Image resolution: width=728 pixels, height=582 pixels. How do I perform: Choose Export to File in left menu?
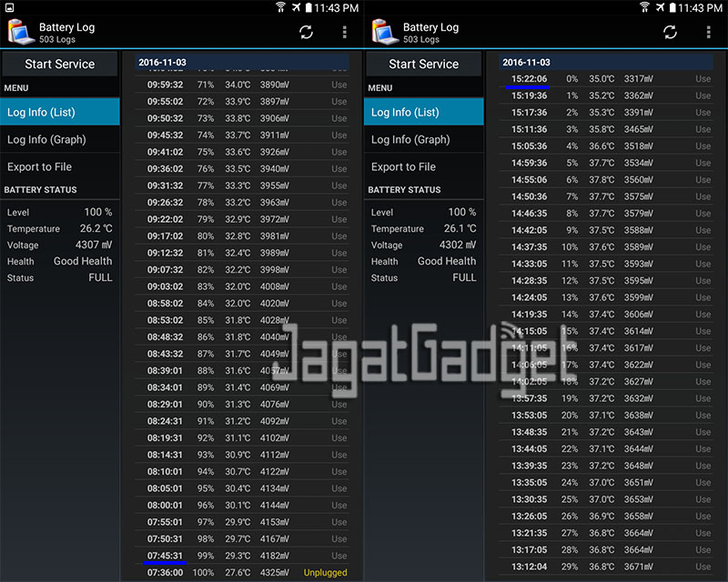click(60, 166)
